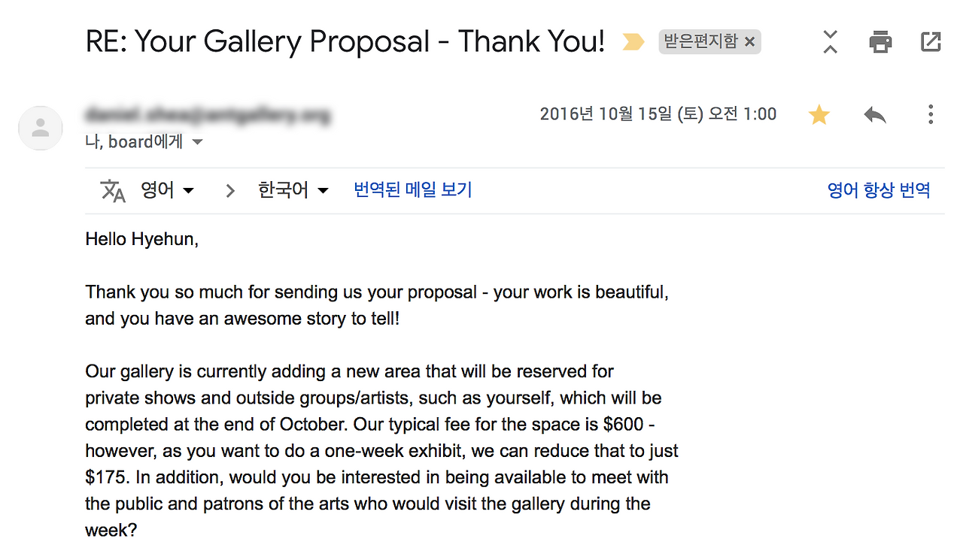The image size is (963, 560).
Task: Expand recipient details next to 나, board에게
Action: click(198, 142)
